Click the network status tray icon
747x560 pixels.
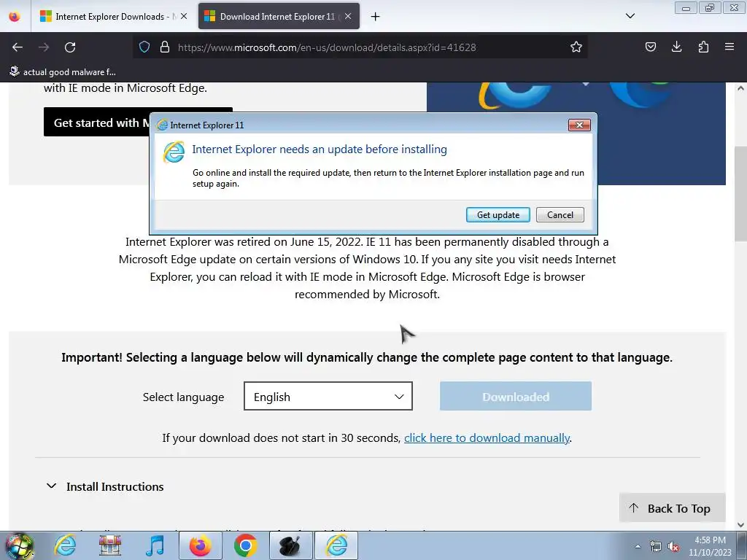(656, 546)
